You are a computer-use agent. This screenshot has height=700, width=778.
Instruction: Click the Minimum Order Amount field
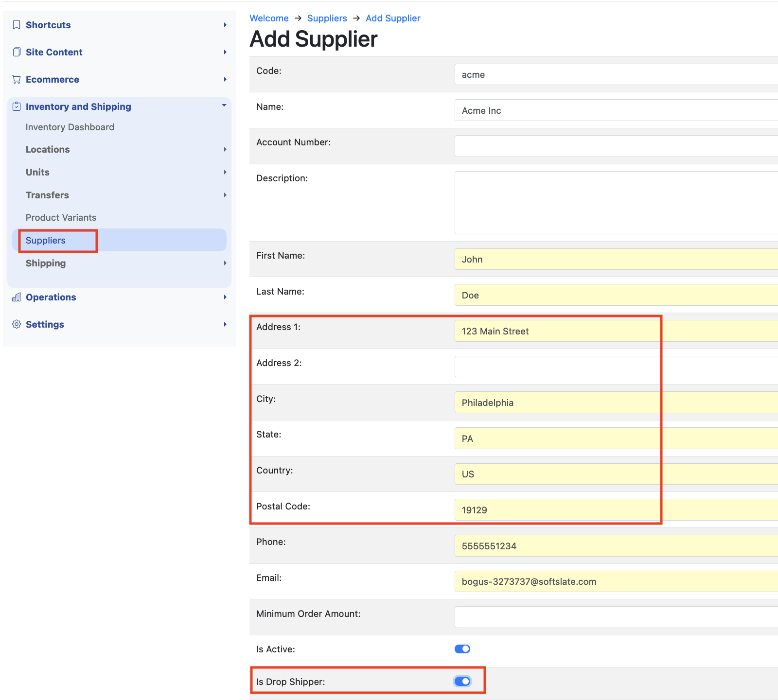click(616, 617)
